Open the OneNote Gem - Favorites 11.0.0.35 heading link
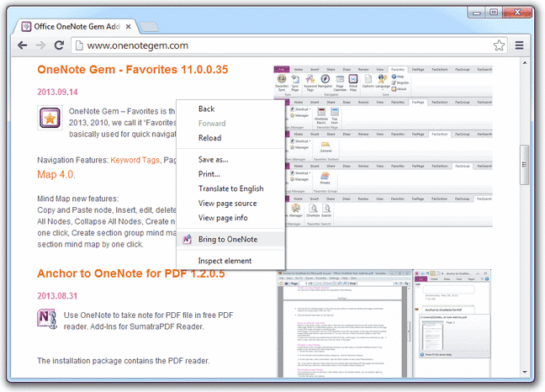The height and width of the screenshot is (392, 545). click(132, 70)
